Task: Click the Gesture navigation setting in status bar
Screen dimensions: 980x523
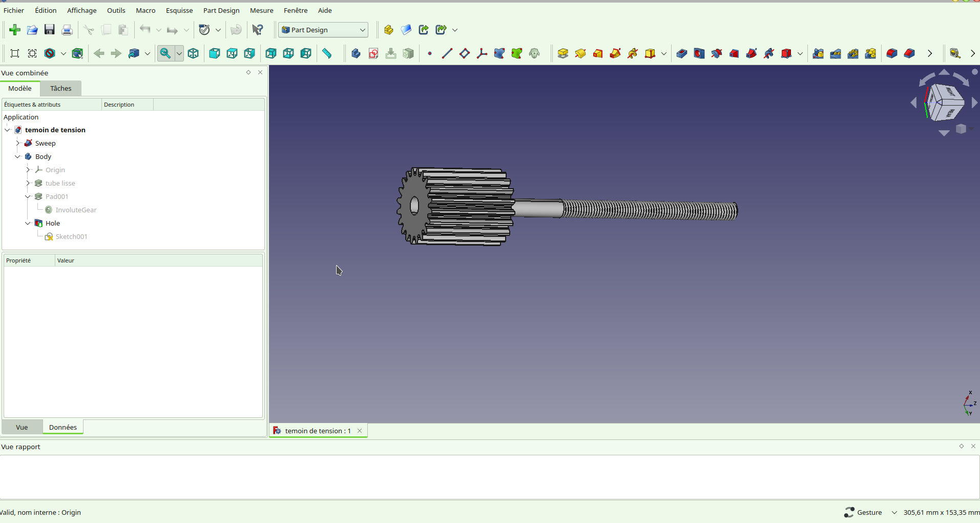Action: click(x=870, y=512)
